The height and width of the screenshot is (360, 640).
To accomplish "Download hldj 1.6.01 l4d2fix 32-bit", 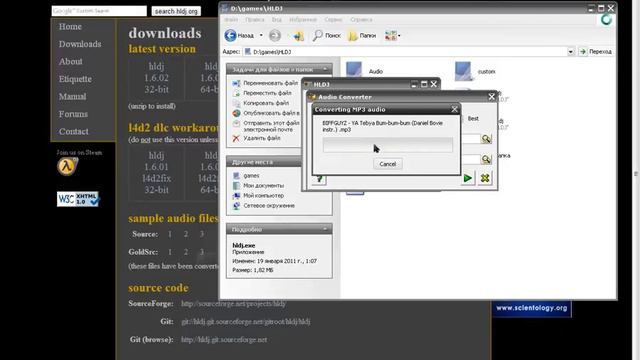I will 156,173.
